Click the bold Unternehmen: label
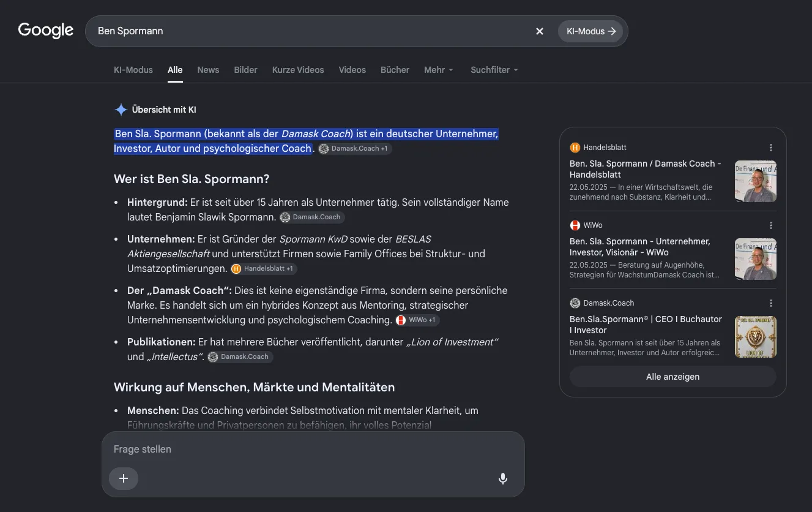The height and width of the screenshot is (512, 812). [x=161, y=239]
